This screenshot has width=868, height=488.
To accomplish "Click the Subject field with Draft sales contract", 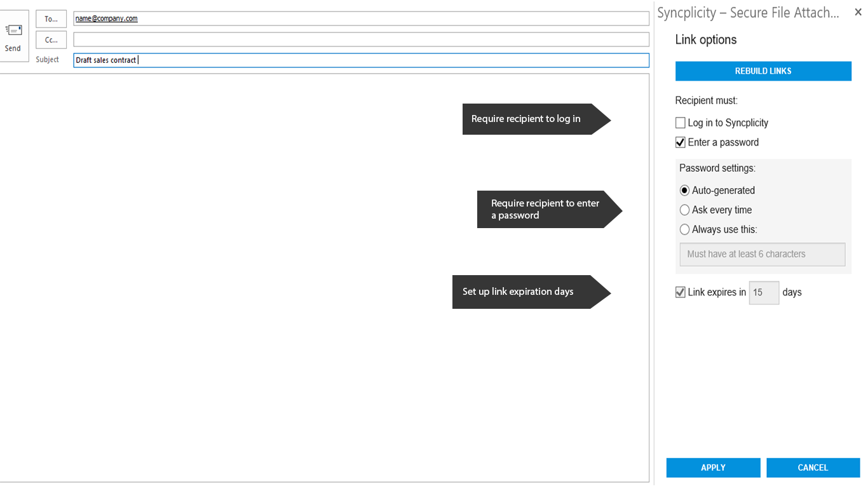I will pos(361,60).
